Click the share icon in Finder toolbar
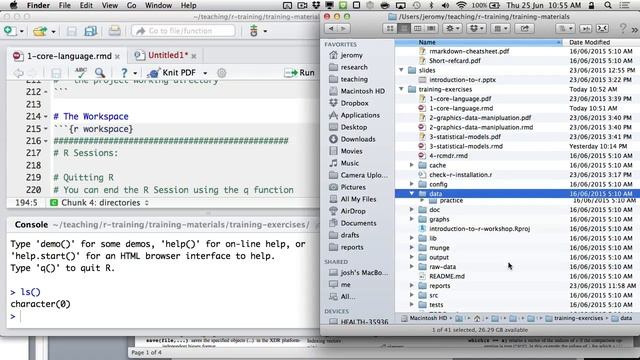 coord(524,28)
